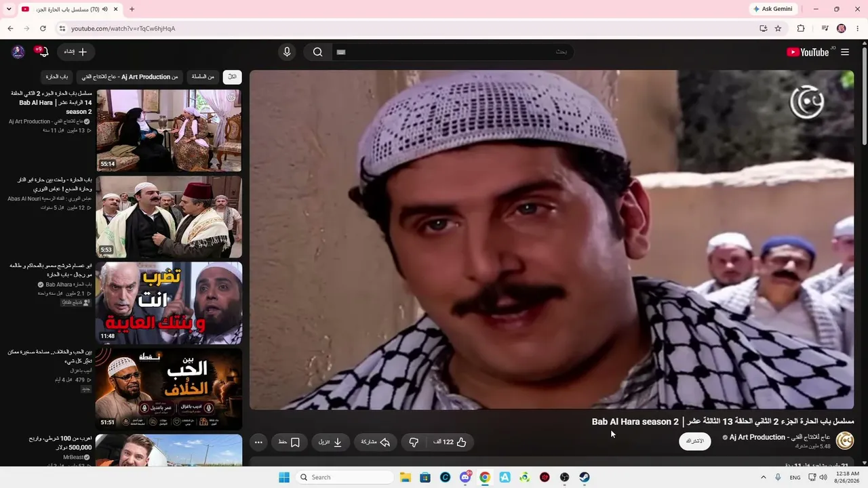Viewport: 868px width, 488px height.
Task: Open ENG language switcher in system tray
Action: point(795,477)
